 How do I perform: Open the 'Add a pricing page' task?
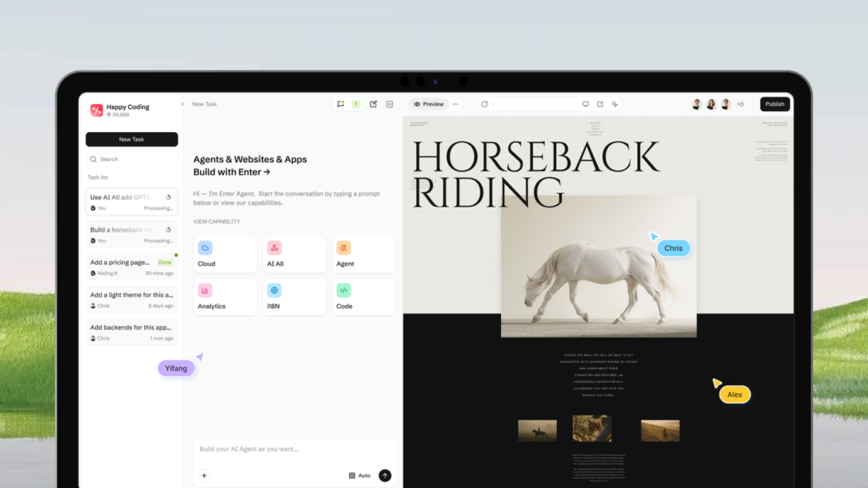click(131, 267)
